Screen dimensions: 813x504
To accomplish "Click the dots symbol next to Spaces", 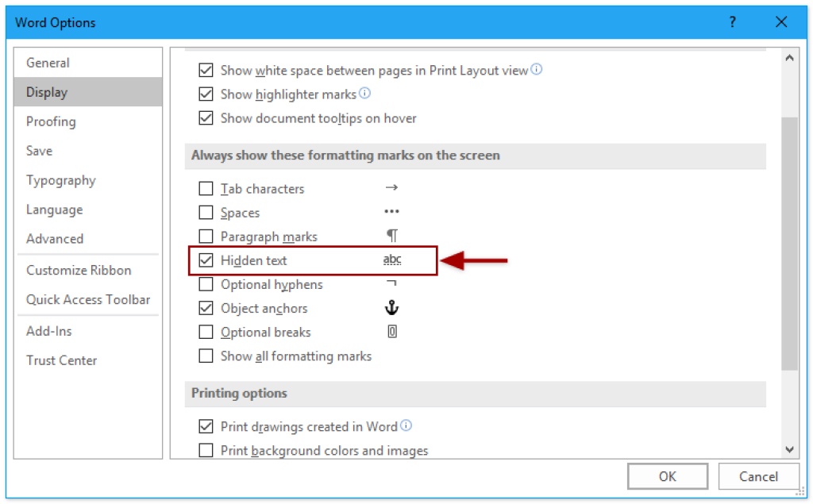I will [391, 212].
